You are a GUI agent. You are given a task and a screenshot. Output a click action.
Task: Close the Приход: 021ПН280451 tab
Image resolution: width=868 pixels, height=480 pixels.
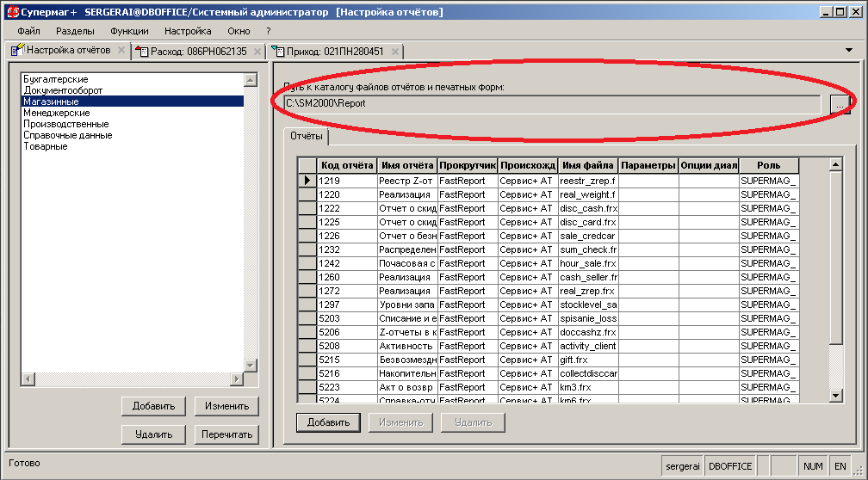(x=395, y=52)
